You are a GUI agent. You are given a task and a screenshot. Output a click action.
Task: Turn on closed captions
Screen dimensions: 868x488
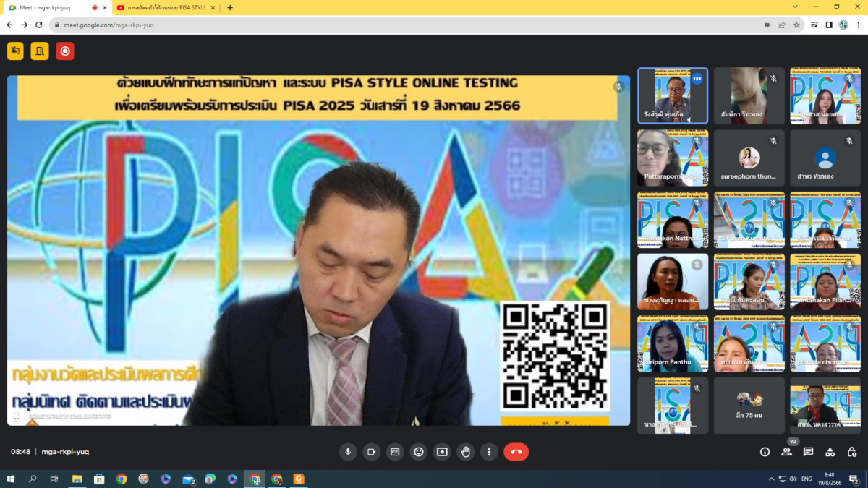click(x=395, y=452)
